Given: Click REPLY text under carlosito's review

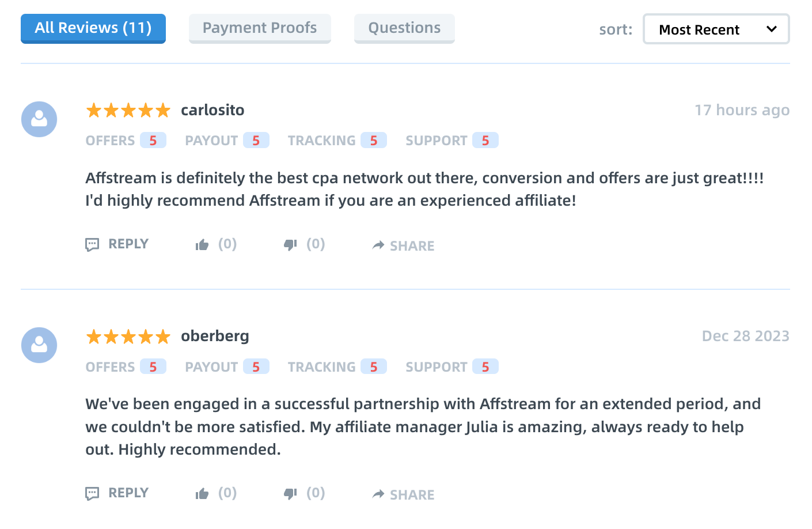Looking at the screenshot, I should pos(128,244).
